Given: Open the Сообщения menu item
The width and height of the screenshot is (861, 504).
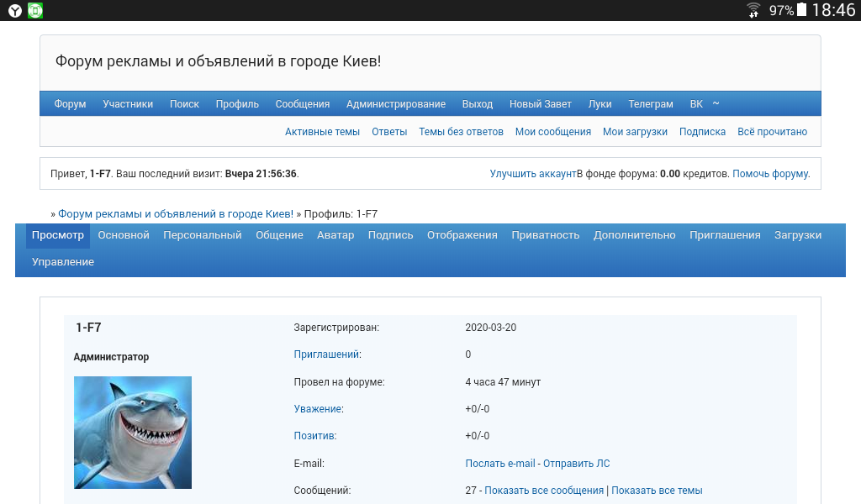Looking at the screenshot, I should 303,104.
